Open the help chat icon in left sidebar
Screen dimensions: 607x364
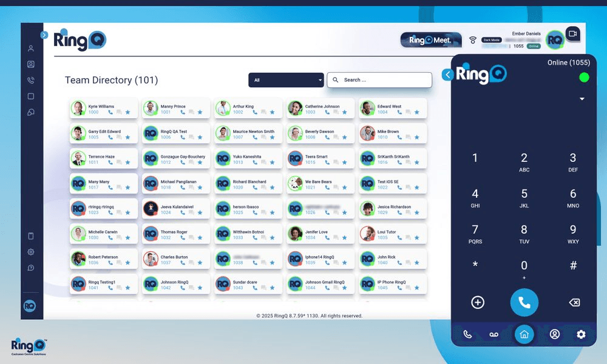(x=31, y=268)
